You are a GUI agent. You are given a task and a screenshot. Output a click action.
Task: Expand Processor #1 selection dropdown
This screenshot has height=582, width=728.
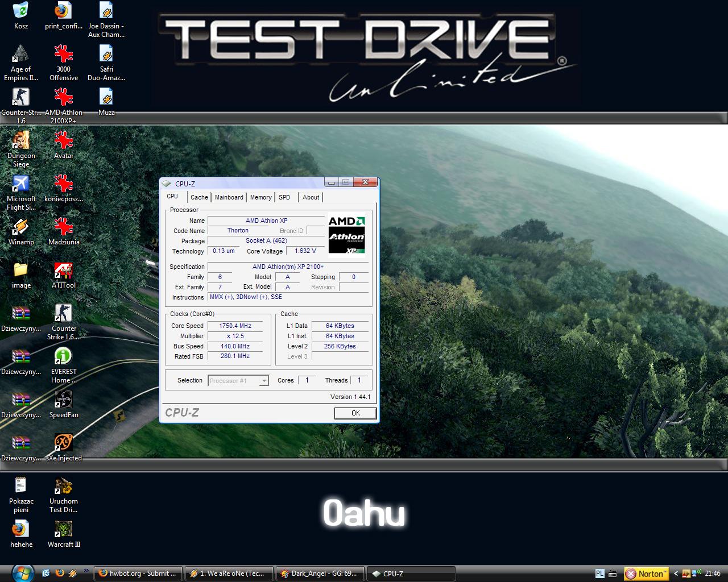(x=264, y=381)
